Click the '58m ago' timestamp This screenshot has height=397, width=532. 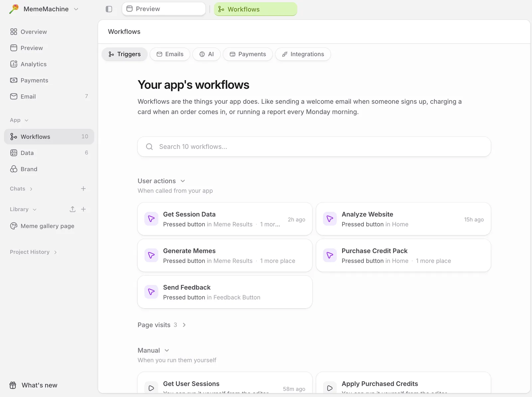pos(294,389)
